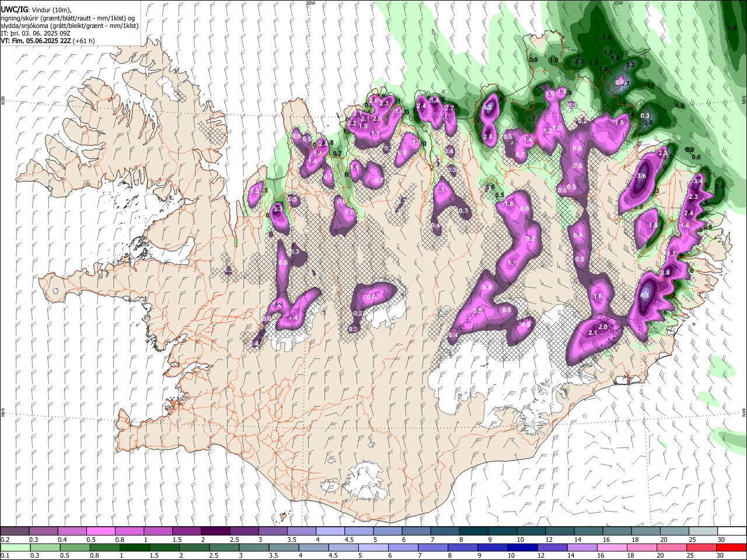The image size is (747, 560).
Task: Click the 'VT: Fim. 05.06.2025 22Z' valid time
Action: pyautogui.click(x=36, y=41)
